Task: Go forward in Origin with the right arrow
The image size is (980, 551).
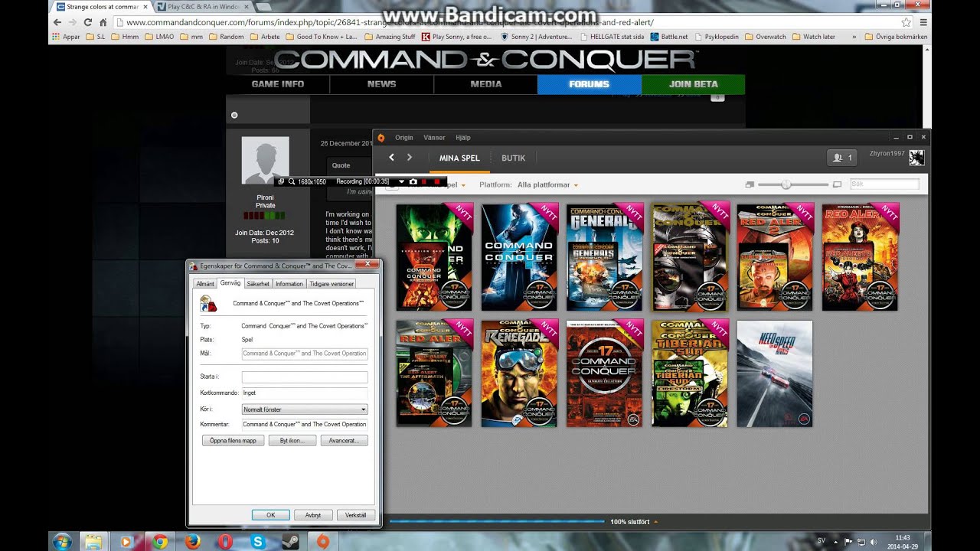Action: [x=410, y=158]
